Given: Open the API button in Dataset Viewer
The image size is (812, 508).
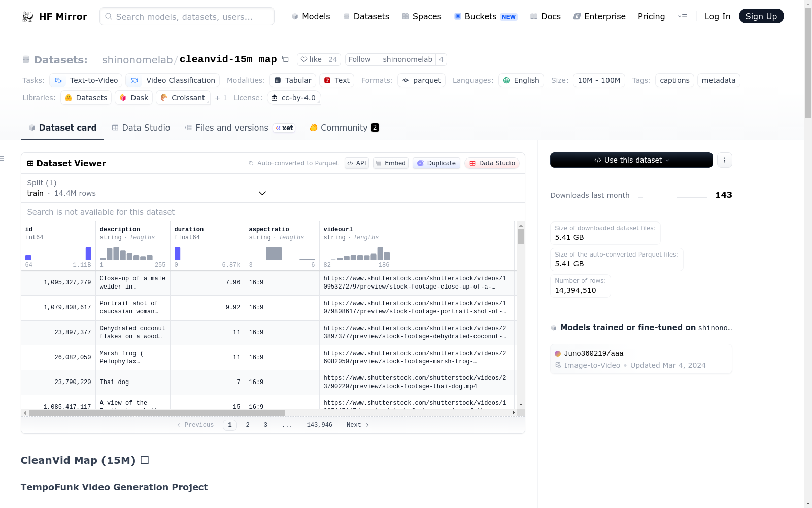Looking at the screenshot, I should tap(357, 163).
